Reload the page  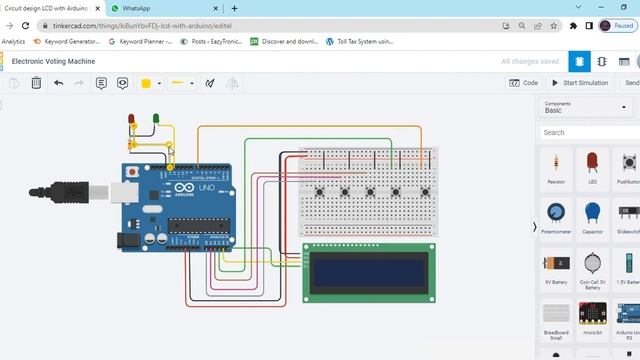(x=25, y=26)
